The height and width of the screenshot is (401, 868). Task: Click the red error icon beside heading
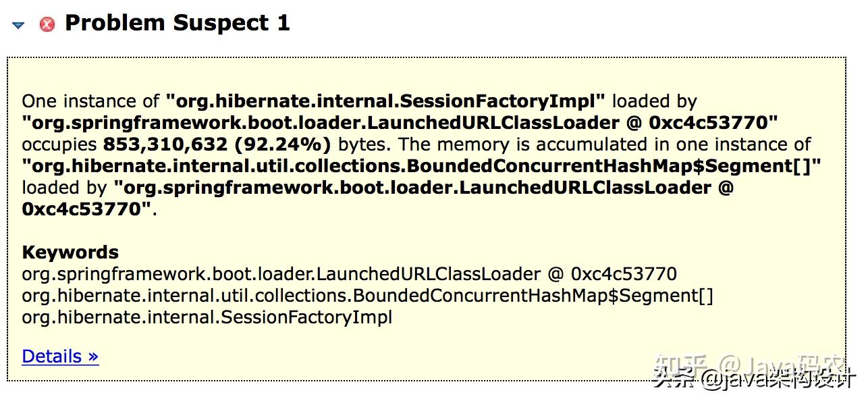[47, 25]
